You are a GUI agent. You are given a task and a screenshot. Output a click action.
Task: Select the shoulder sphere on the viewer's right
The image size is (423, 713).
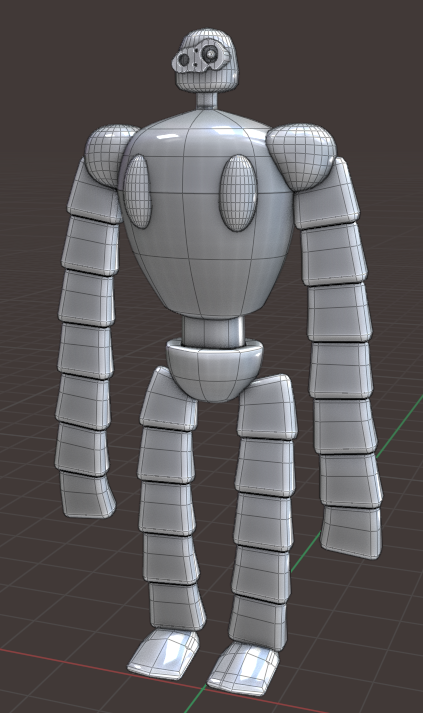click(x=302, y=156)
